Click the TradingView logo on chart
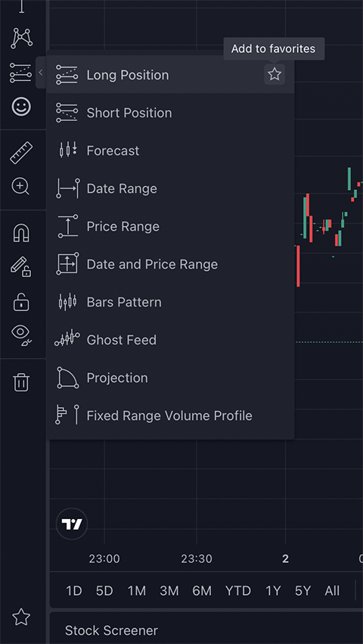Viewport: 363px width, 644px height. click(72, 524)
